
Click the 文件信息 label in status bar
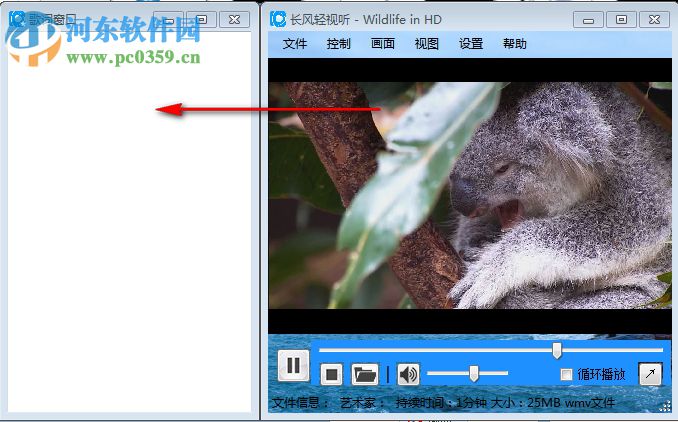pos(300,403)
